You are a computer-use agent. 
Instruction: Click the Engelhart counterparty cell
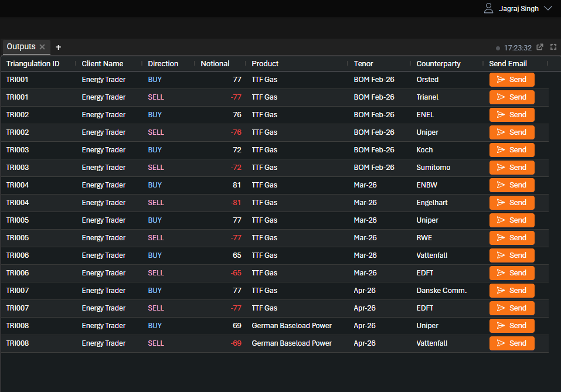tap(433, 203)
